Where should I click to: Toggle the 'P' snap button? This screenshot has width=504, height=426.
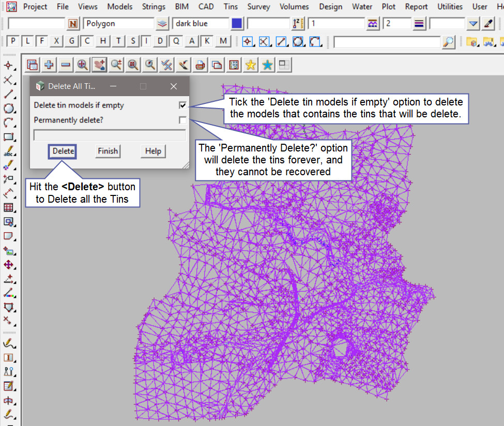click(13, 41)
